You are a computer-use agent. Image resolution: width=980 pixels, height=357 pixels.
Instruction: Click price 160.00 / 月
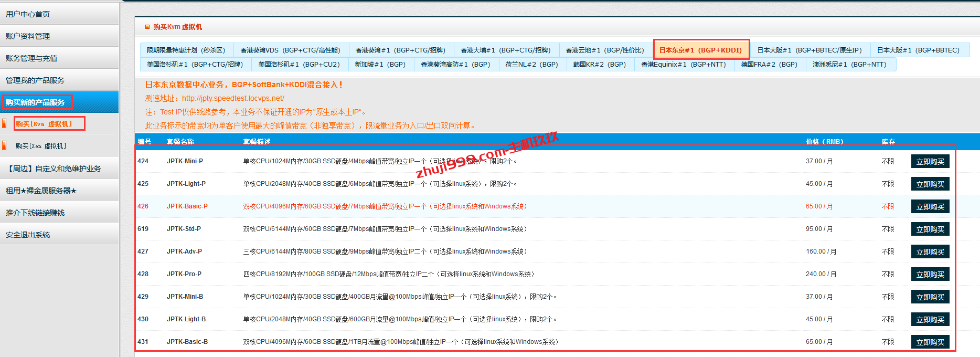821,251
